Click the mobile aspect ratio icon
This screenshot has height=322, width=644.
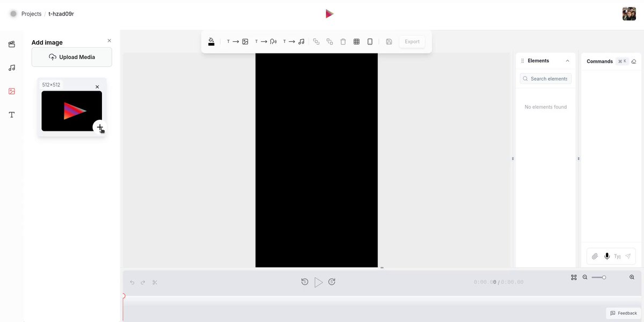coord(370,41)
